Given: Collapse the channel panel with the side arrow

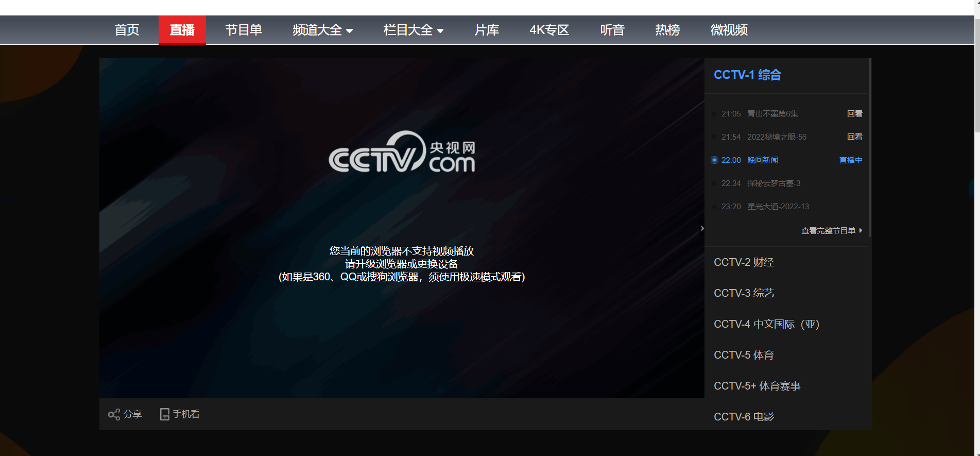Looking at the screenshot, I should pyautogui.click(x=702, y=228).
